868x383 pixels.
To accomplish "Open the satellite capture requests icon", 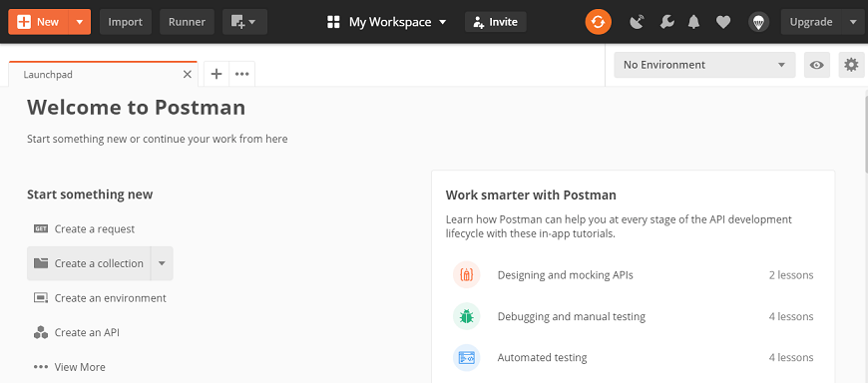I will pyautogui.click(x=638, y=22).
